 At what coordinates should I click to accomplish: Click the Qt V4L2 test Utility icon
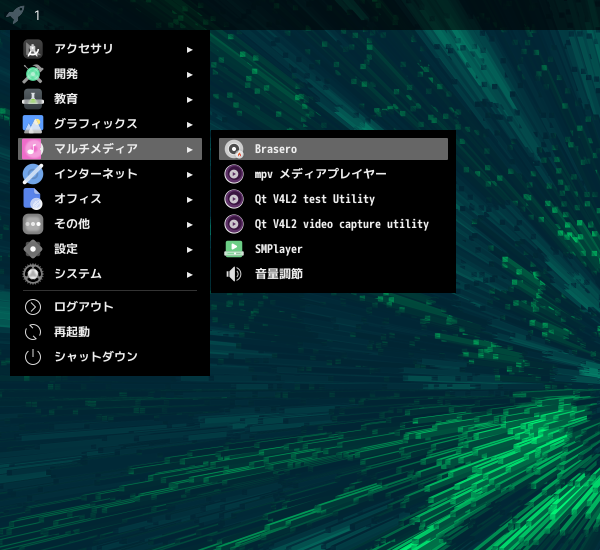click(234, 199)
